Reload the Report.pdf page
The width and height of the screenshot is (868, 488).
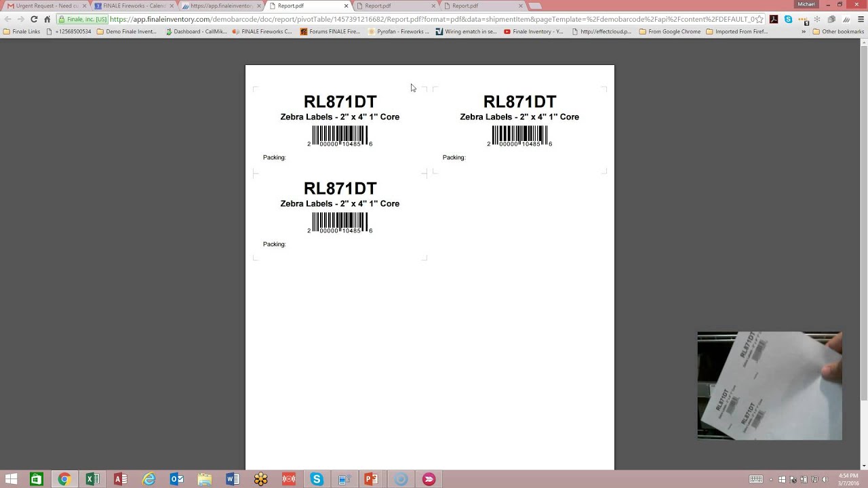[x=34, y=19]
